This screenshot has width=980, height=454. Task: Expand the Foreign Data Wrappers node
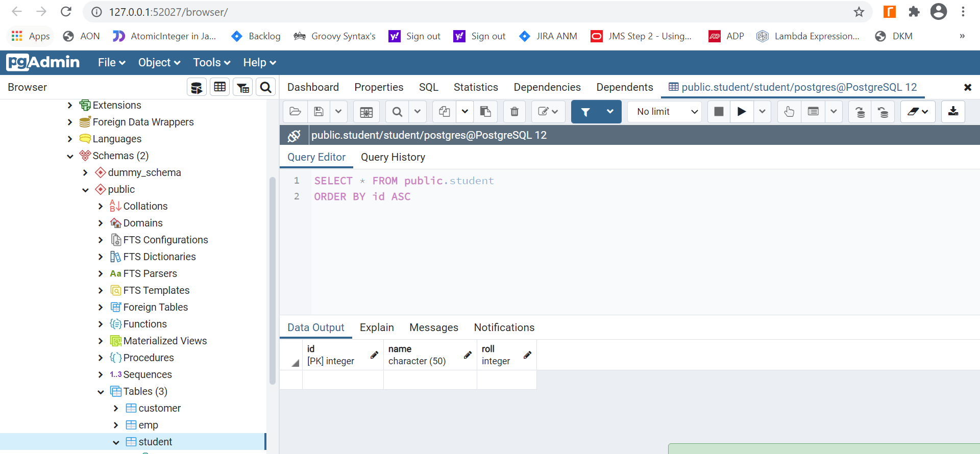[70, 122]
